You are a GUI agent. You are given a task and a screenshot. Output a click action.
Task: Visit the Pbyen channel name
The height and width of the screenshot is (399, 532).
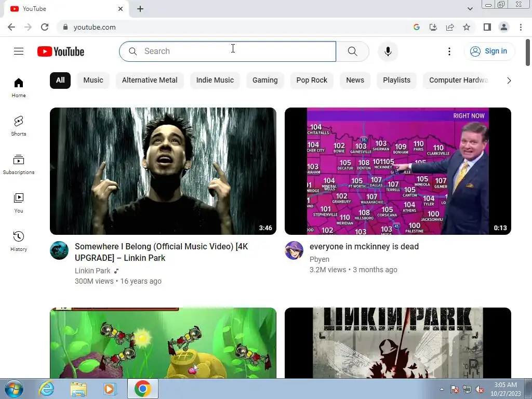tap(320, 259)
